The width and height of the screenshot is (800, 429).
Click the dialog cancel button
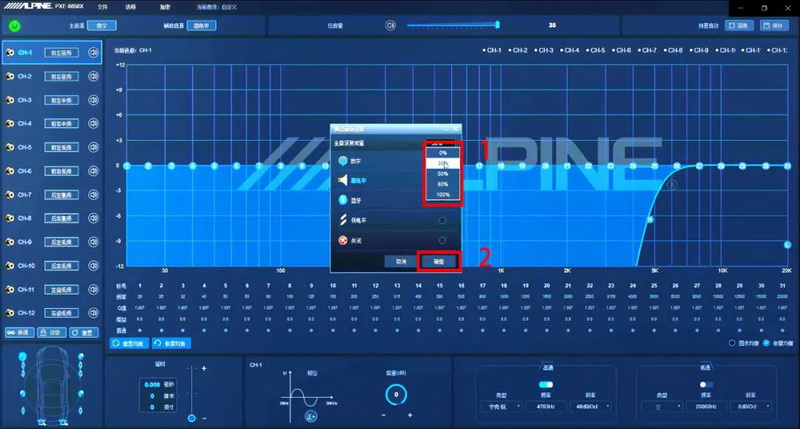[x=401, y=261]
